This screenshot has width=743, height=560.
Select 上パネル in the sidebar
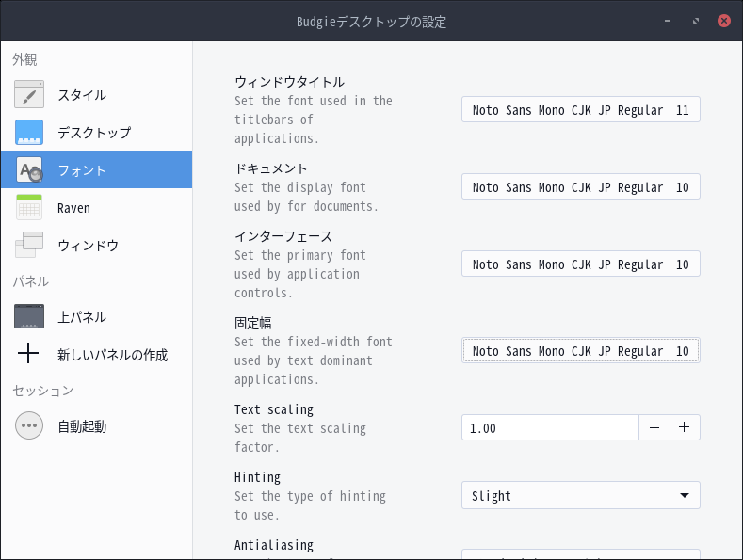point(96,316)
